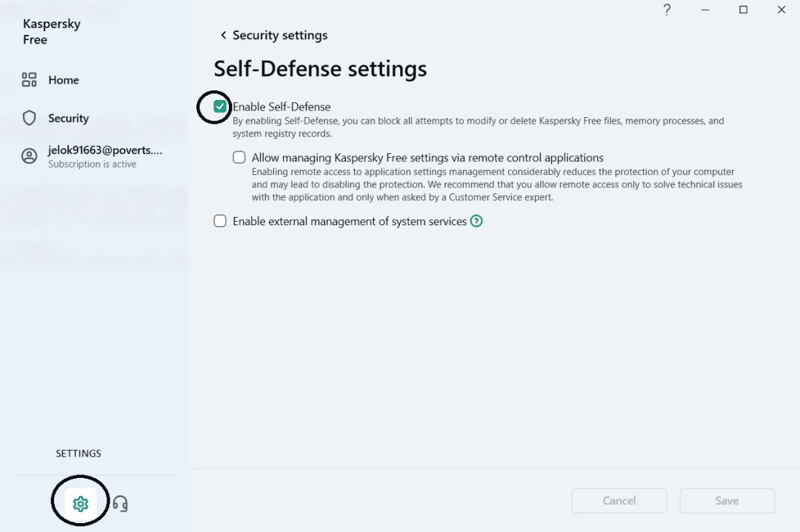Click the Kaspersky Free title text
Screen dimensions: 800x532
tap(52, 32)
